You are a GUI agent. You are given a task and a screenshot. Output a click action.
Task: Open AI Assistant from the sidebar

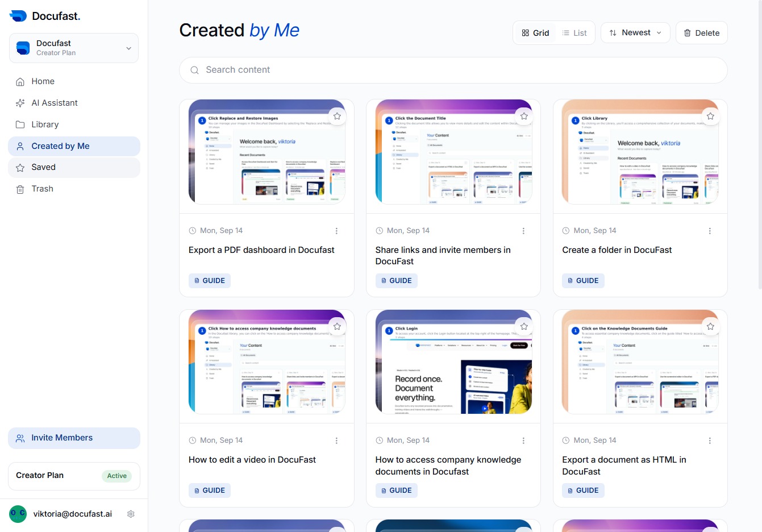[x=74, y=103]
